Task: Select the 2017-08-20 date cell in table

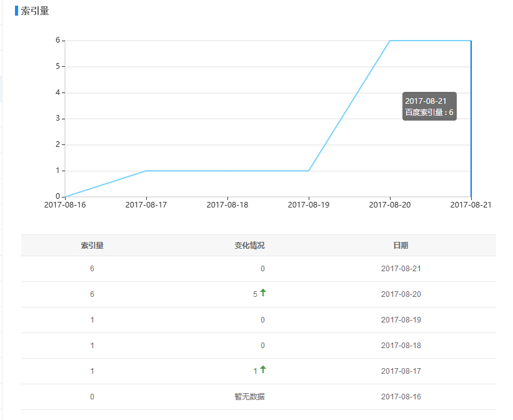Action: (401, 294)
